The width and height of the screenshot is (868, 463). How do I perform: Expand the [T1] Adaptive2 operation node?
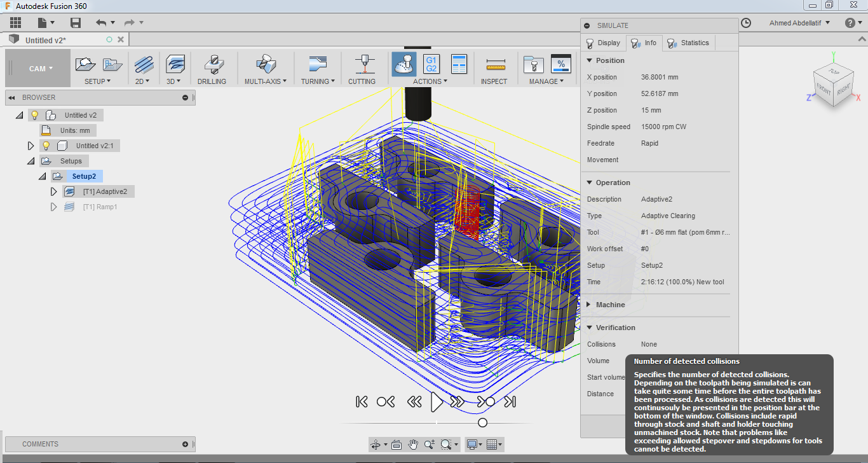(54, 191)
